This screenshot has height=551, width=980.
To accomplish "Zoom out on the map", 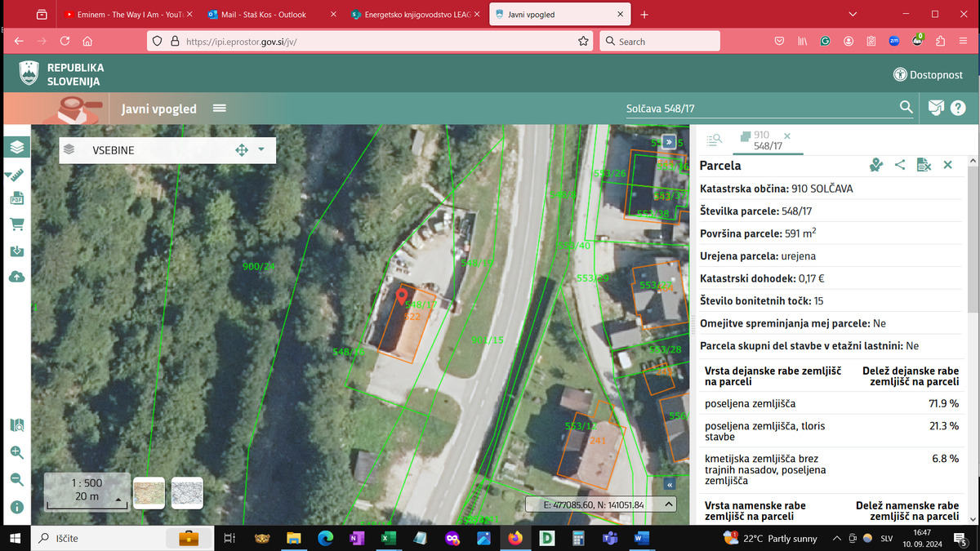I will (x=17, y=479).
